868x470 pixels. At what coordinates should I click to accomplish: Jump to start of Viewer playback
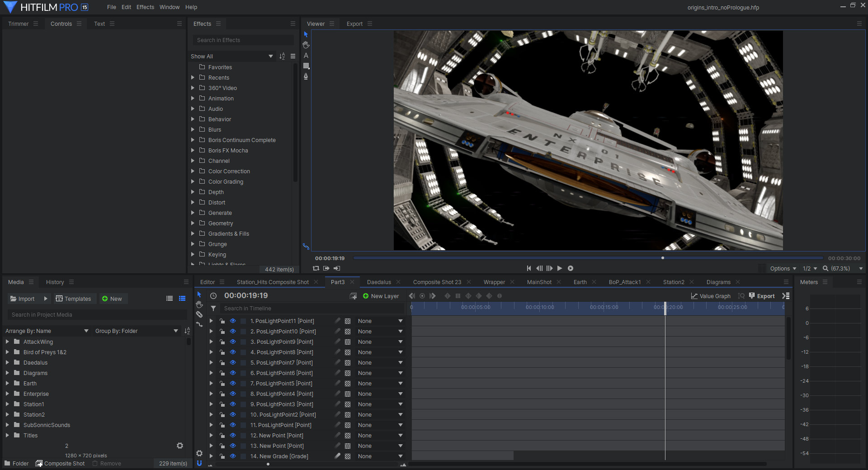[x=529, y=268]
